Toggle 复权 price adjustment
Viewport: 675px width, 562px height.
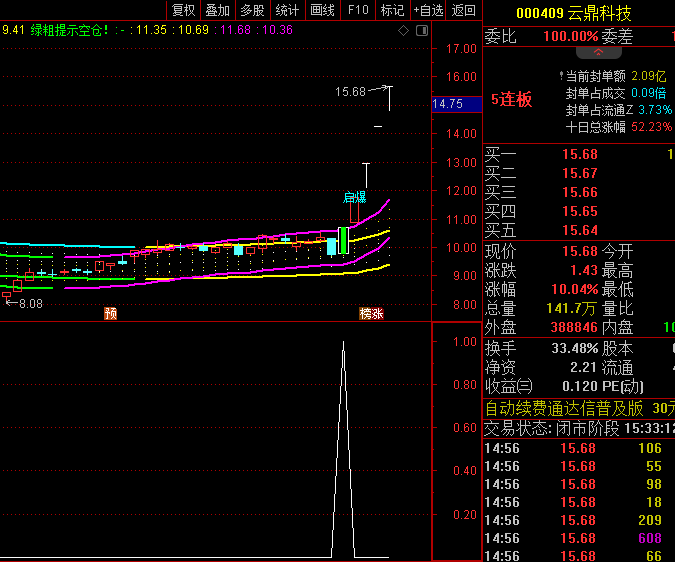[x=183, y=10]
